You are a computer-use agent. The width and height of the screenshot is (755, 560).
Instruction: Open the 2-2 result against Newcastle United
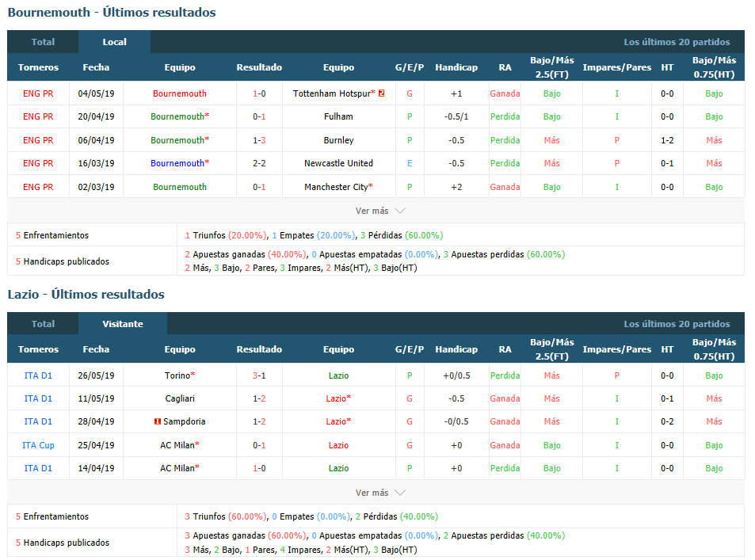(259, 163)
